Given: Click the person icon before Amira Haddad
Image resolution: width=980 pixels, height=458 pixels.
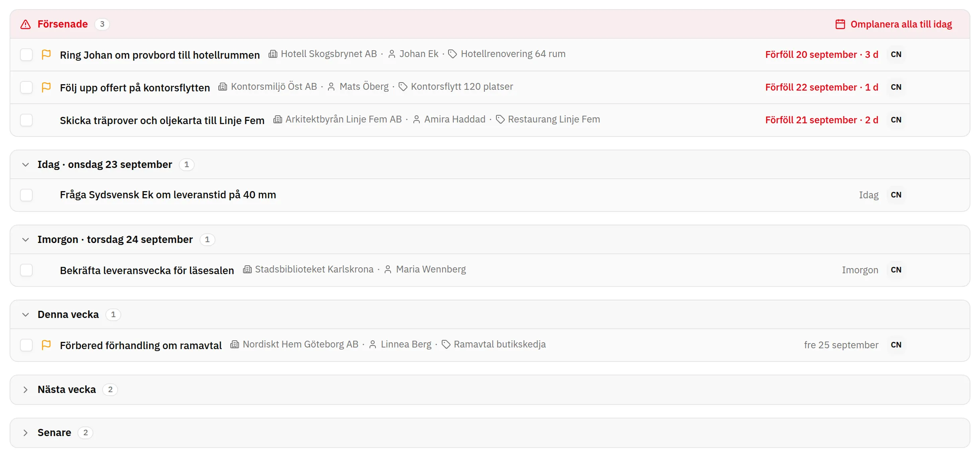Looking at the screenshot, I should point(417,119).
